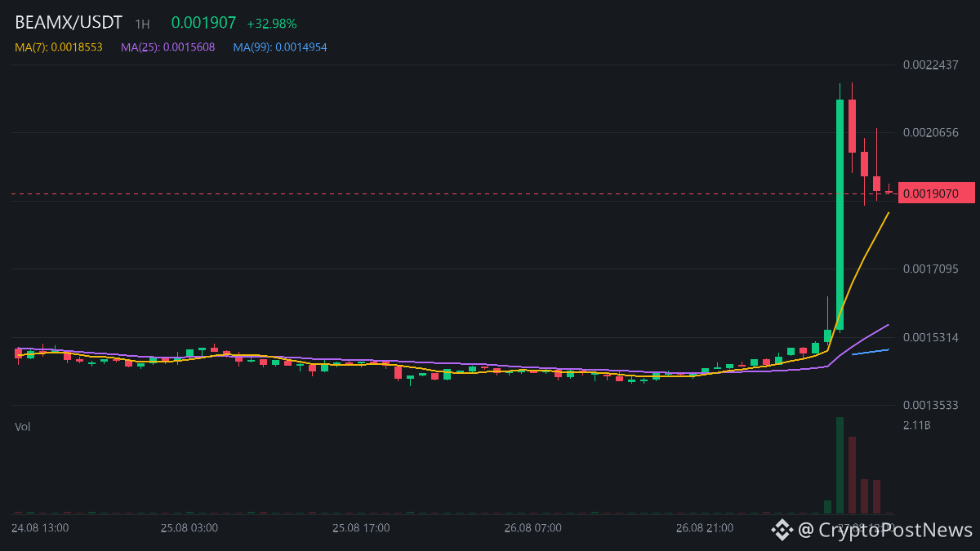This screenshot has width=980, height=551.
Task: Click the 24.08 13:00 time label
Action: coord(40,528)
